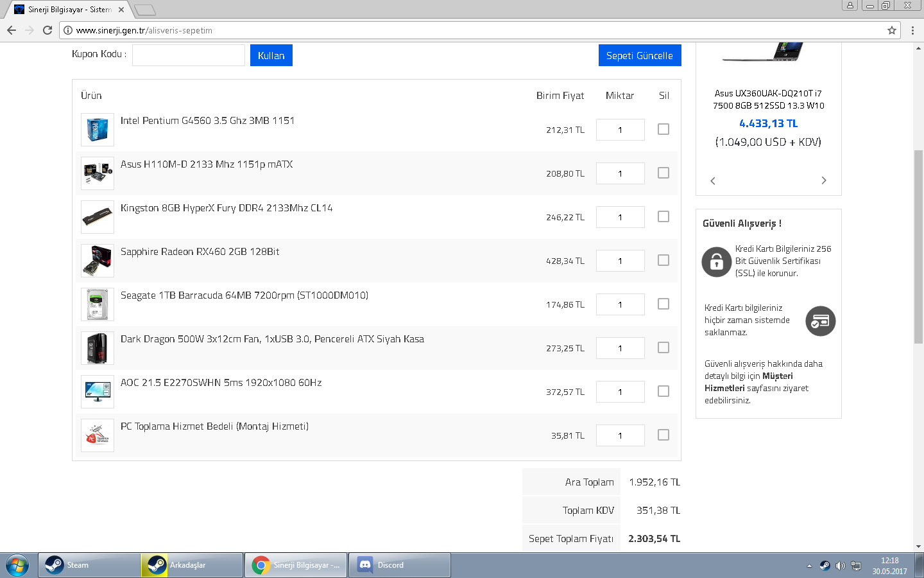This screenshot has height=578, width=924.
Task: Open the AOC monitor thumbnail
Action: [98, 392]
